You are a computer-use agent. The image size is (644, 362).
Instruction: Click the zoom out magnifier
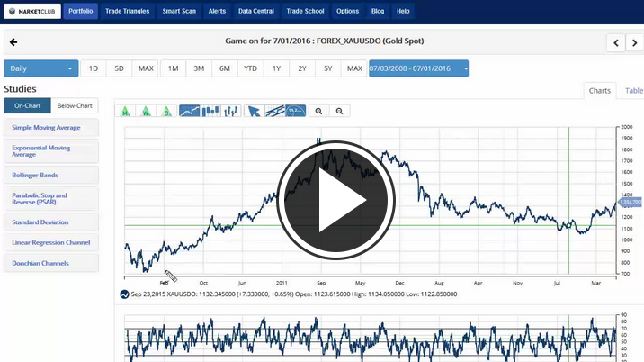pyautogui.click(x=339, y=111)
